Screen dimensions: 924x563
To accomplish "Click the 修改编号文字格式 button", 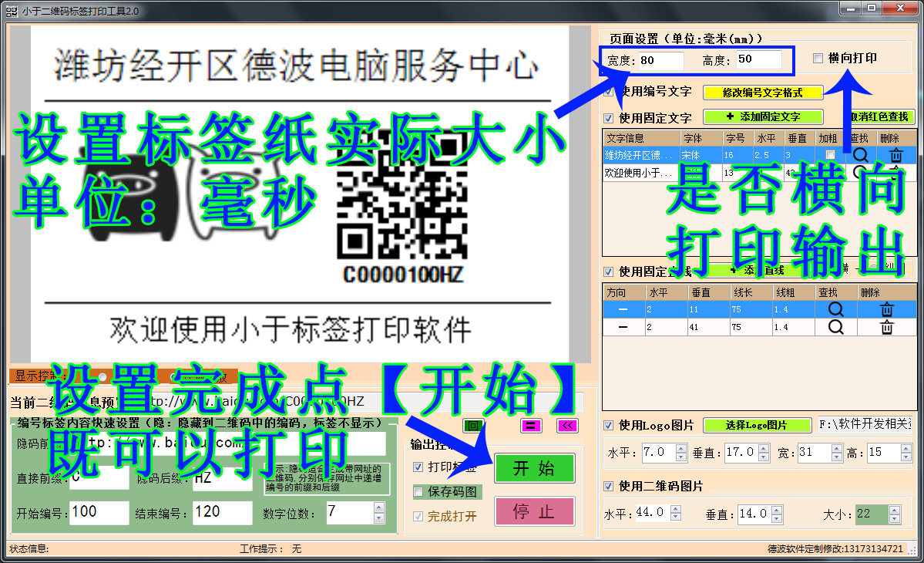I will coord(762,93).
